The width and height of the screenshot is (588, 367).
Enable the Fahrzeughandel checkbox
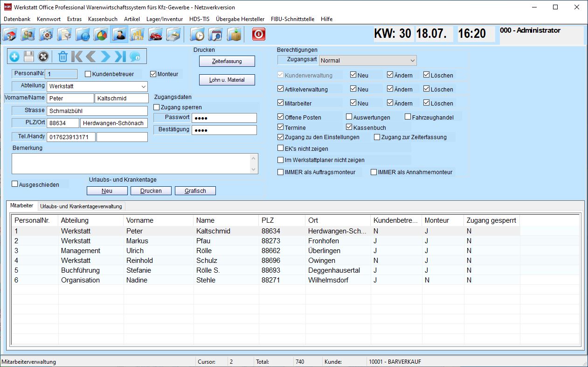pyautogui.click(x=408, y=117)
